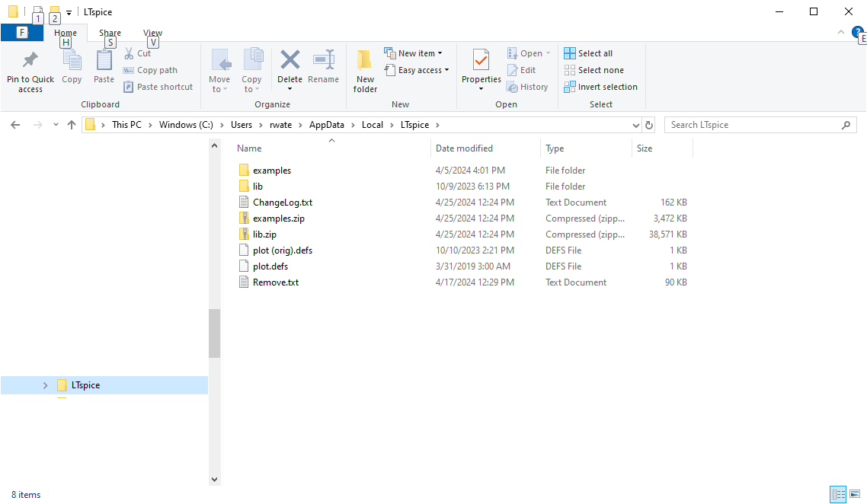Select Remove.txt file

coord(275,282)
